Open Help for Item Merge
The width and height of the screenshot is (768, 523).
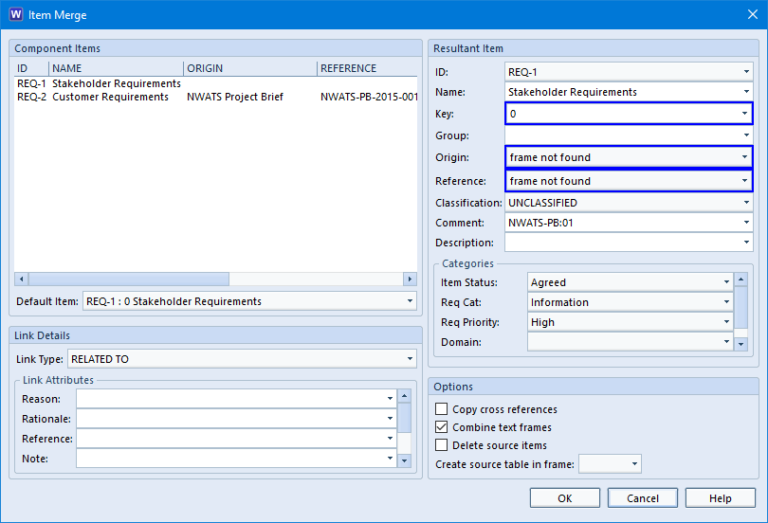point(720,498)
